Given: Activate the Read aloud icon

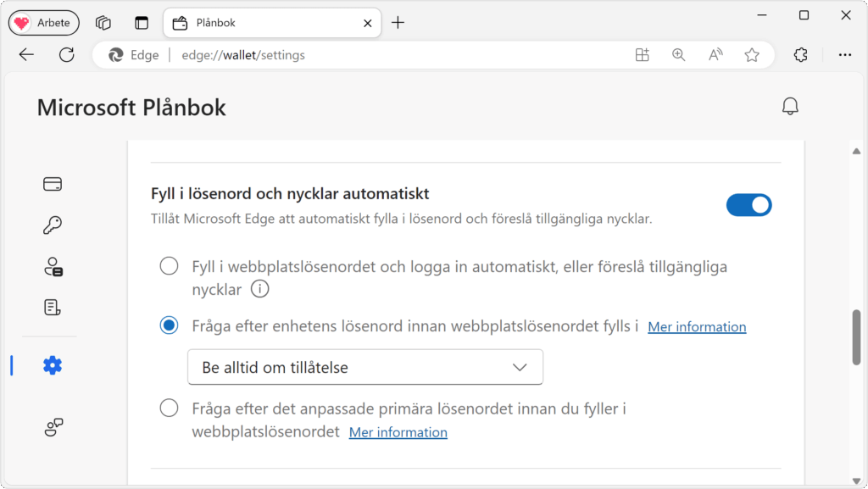Looking at the screenshot, I should coord(715,55).
